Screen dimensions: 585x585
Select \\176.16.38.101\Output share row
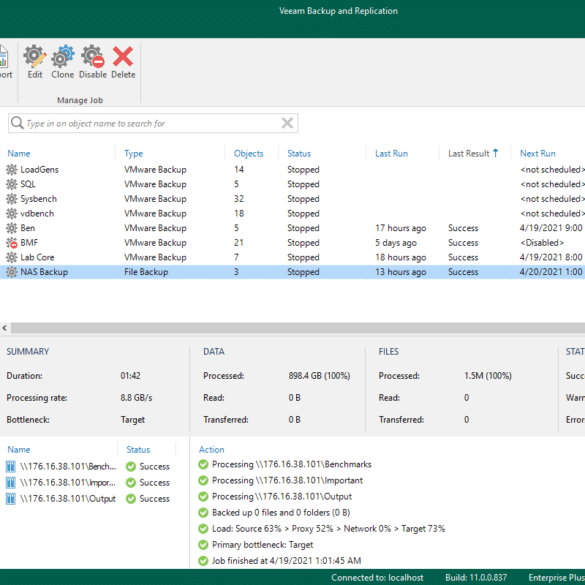(68, 498)
